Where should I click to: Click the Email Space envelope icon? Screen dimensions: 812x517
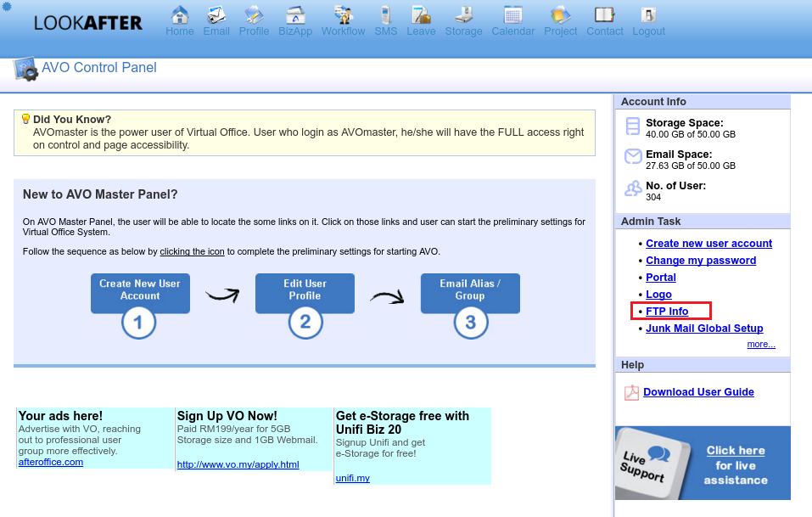tap(633, 156)
